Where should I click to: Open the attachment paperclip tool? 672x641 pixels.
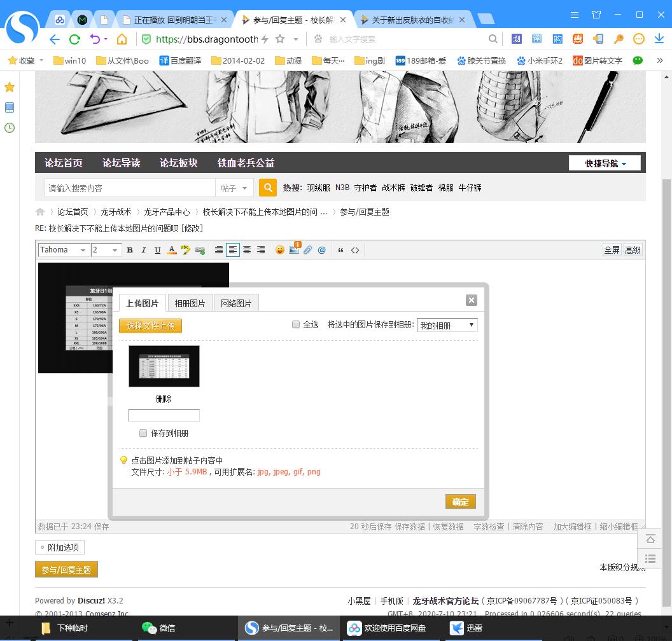tap(308, 251)
